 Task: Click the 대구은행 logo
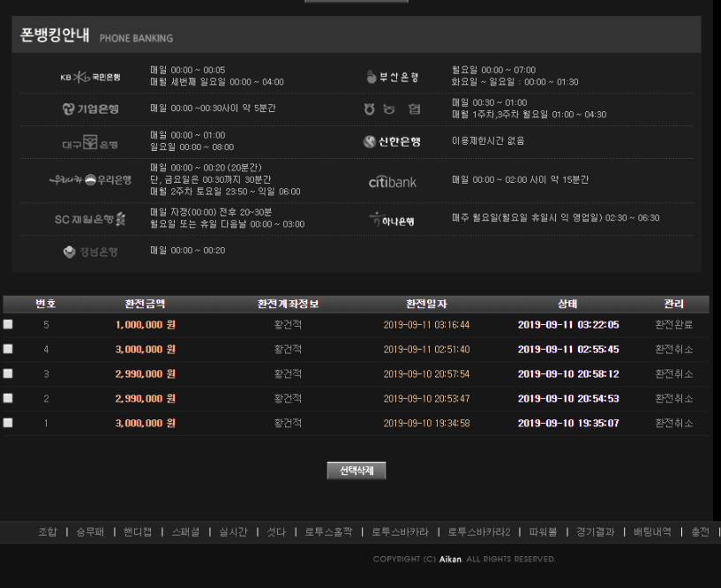90,143
